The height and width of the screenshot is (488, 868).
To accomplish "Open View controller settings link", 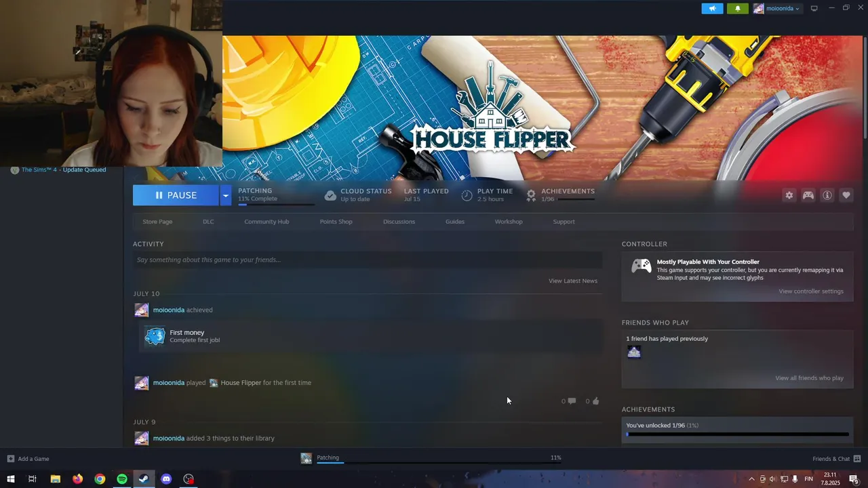I will point(811,291).
